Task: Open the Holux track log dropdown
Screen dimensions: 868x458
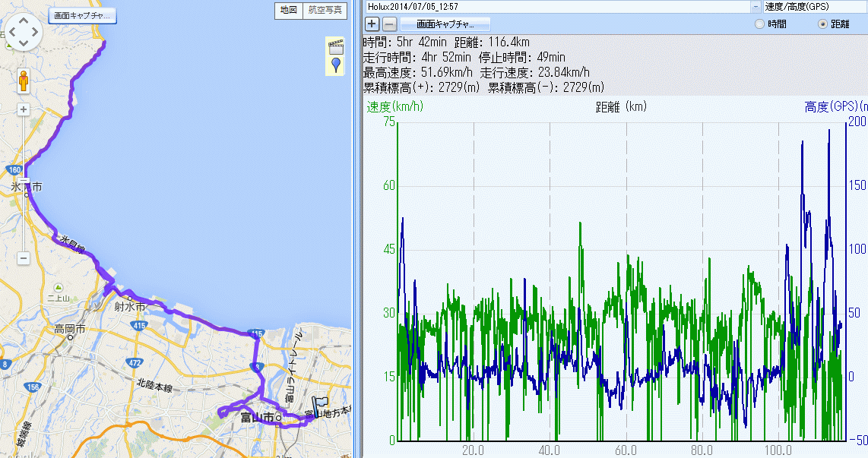Action: point(756,6)
